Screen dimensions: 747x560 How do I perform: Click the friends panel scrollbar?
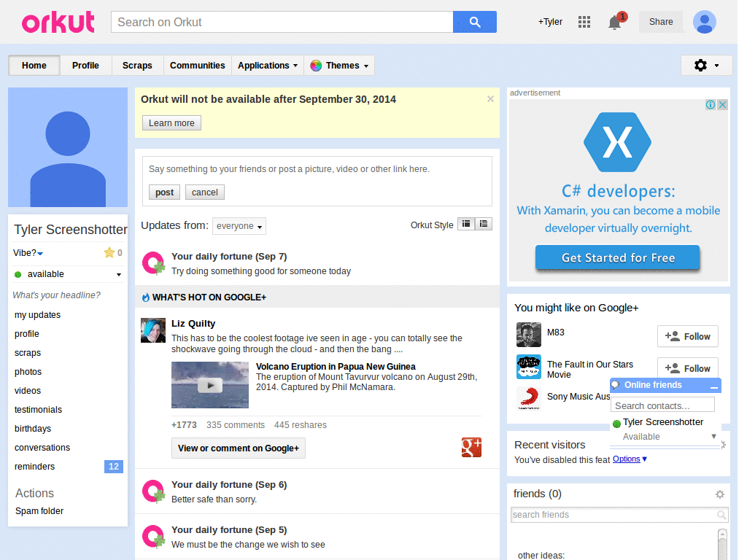[x=722, y=543]
